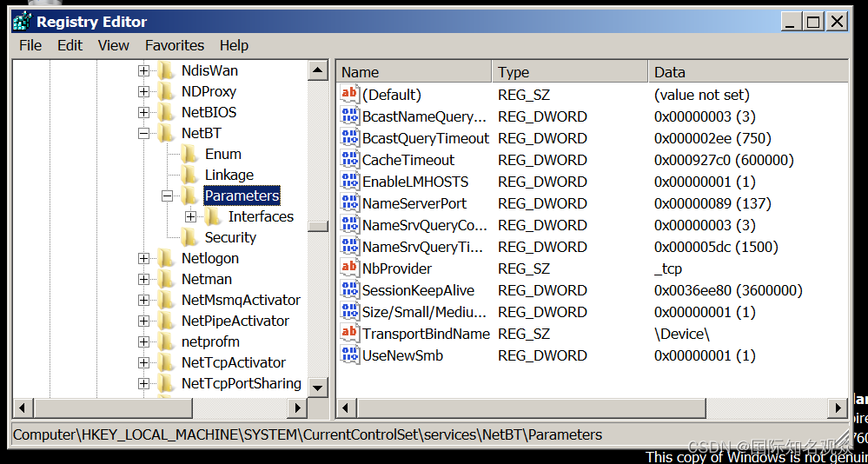Sort values by Data column header
Viewport: 868px width, 464px height.
748,72
